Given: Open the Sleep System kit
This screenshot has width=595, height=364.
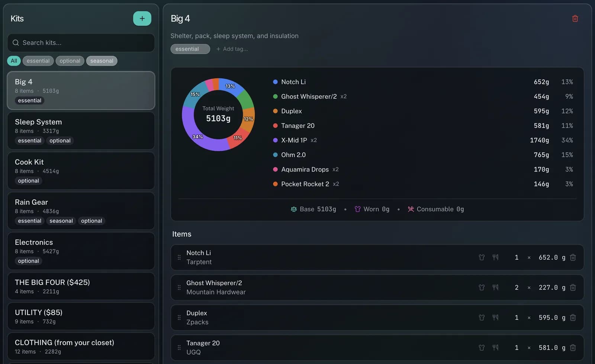Looking at the screenshot, I should 81,131.
